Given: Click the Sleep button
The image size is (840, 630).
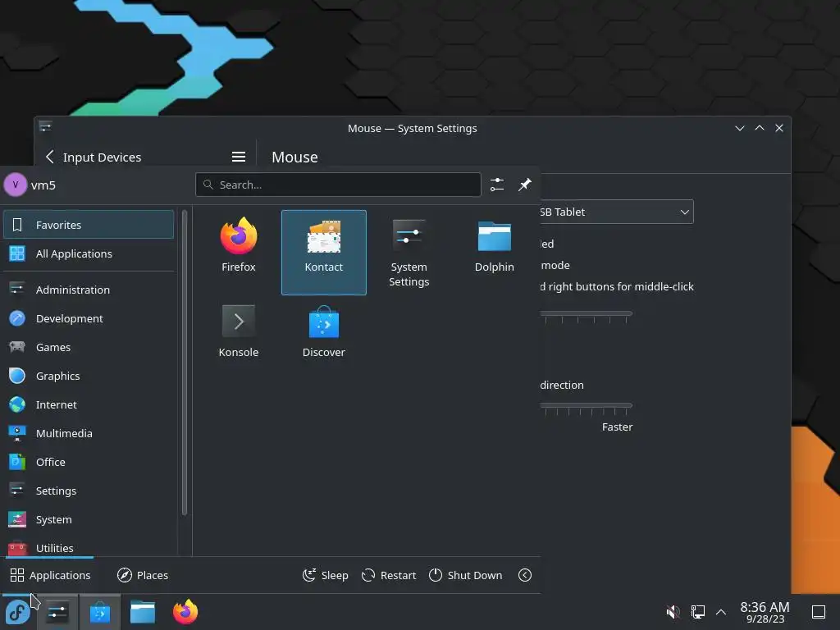Looking at the screenshot, I should tap(325, 575).
